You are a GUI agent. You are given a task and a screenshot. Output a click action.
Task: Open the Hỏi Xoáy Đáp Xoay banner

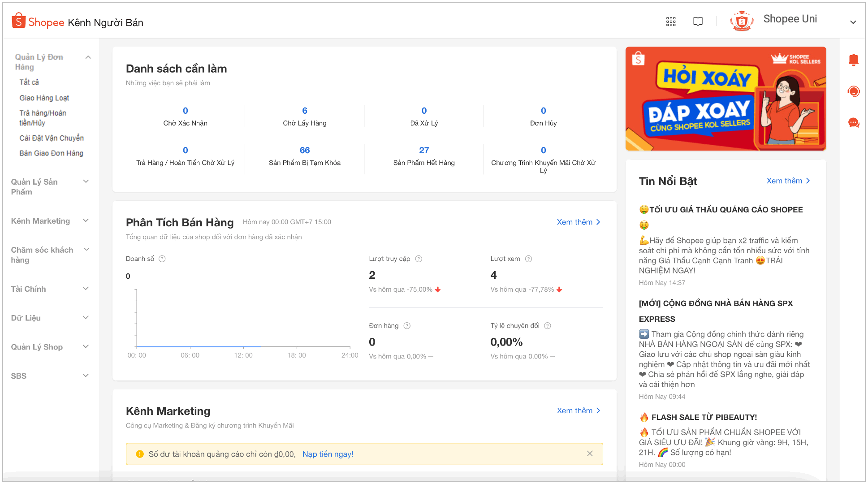[725, 99]
